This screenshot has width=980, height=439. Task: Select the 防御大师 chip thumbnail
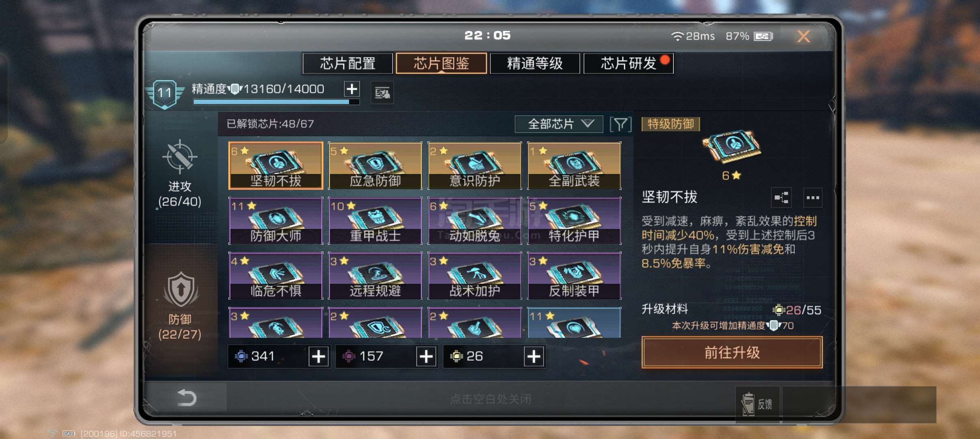(276, 220)
